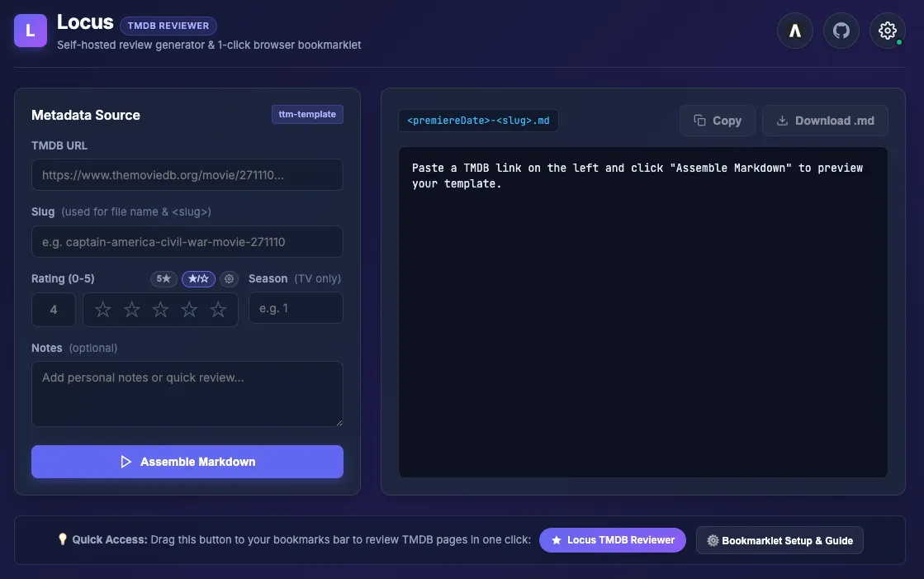Select the ★/☆ rating mode
Image resolution: width=924 pixels, height=579 pixels.
click(198, 279)
